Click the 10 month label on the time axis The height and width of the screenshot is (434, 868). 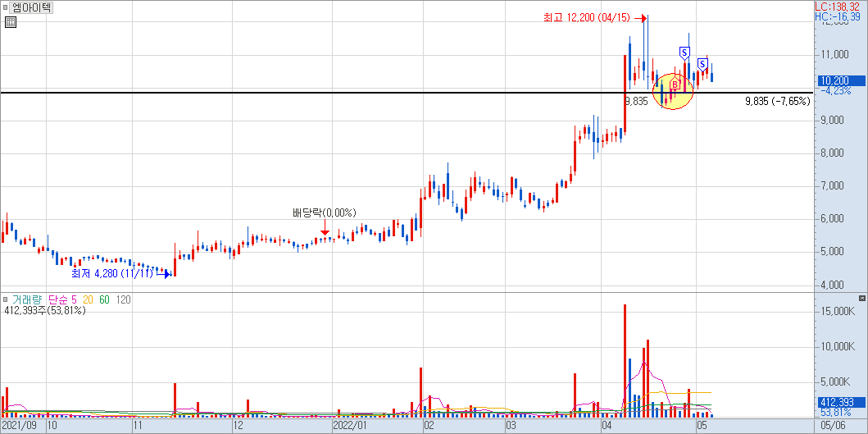pos(53,426)
